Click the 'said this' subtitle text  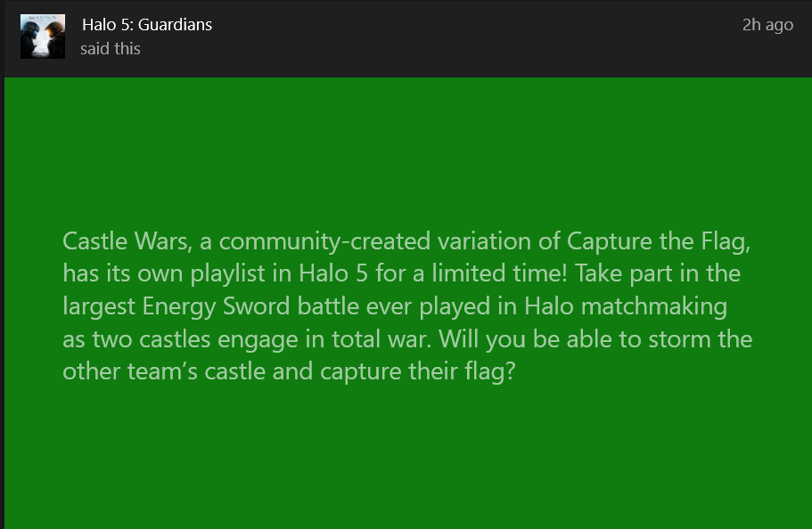[x=111, y=49]
